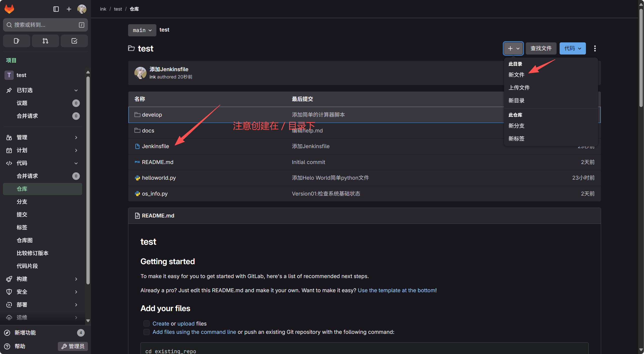644x354 pixels.
Task: Click the vertical three-dots more actions icon
Action: point(595,48)
